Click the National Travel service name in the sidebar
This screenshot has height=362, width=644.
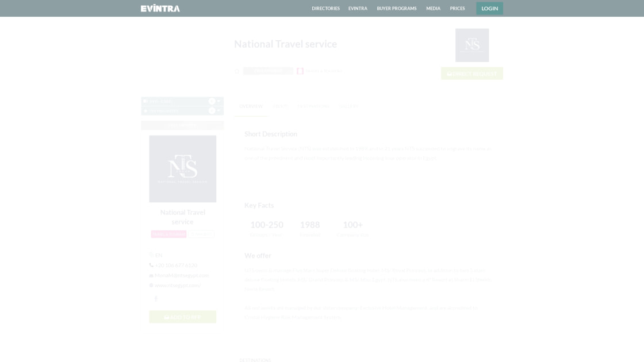point(183,217)
